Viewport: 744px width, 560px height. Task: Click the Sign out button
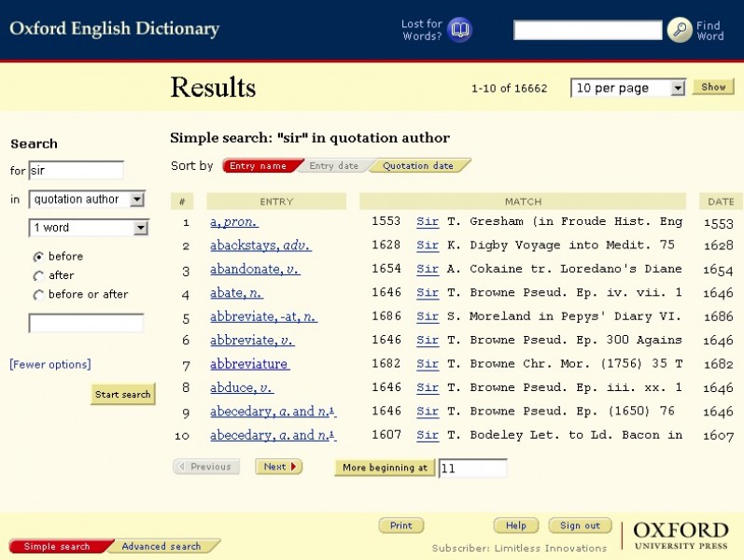(x=580, y=525)
